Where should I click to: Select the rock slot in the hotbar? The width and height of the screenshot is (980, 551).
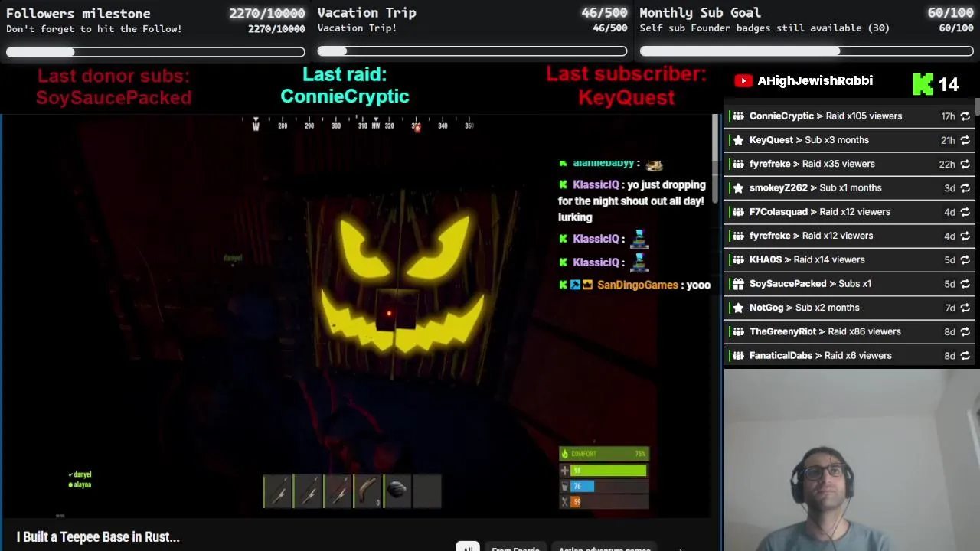(x=397, y=491)
